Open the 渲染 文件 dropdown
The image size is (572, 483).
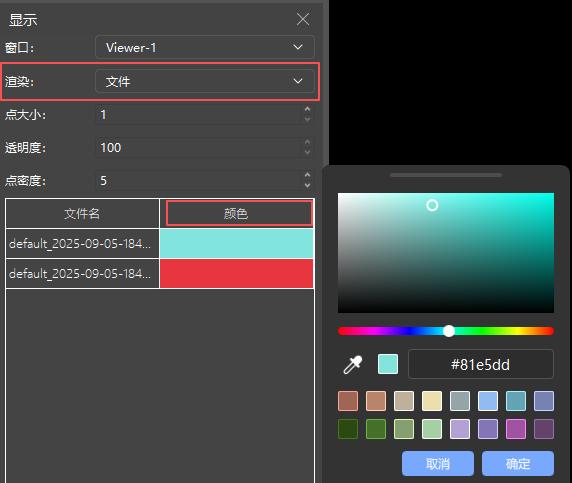(x=205, y=81)
